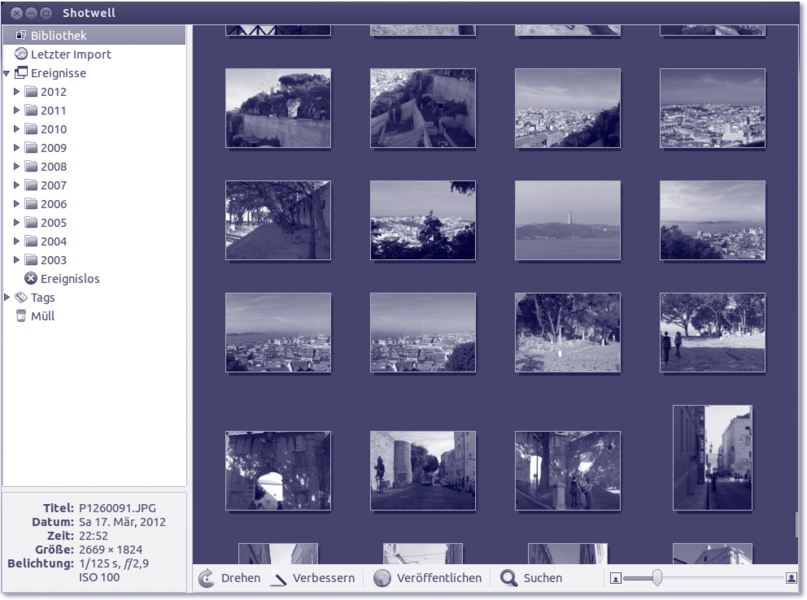Click the large thumbnail zoom-in icon
Image resolution: width=807 pixels, height=600 pixels.
click(x=791, y=578)
